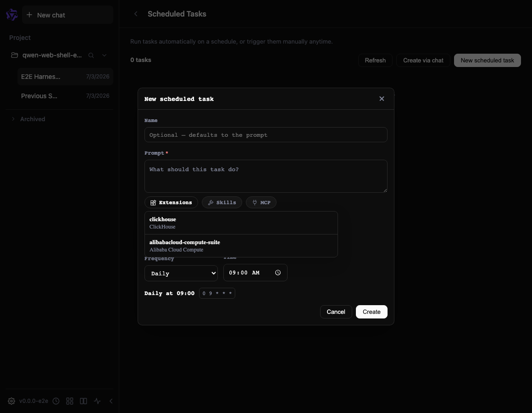Click the Refresh button
The height and width of the screenshot is (413, 532).
point(375,61)
